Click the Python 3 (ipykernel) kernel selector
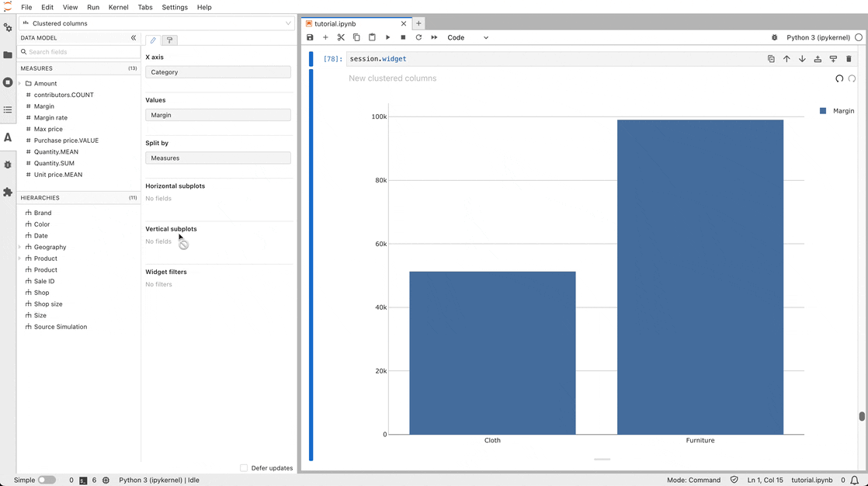 click(x=819, y=37)
